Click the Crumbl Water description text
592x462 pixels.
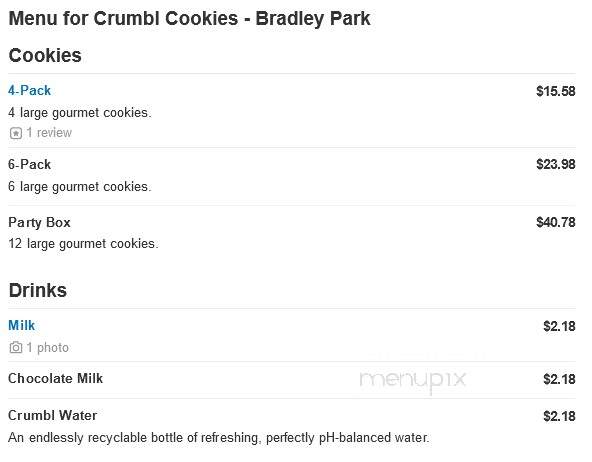tap(219, 438)
